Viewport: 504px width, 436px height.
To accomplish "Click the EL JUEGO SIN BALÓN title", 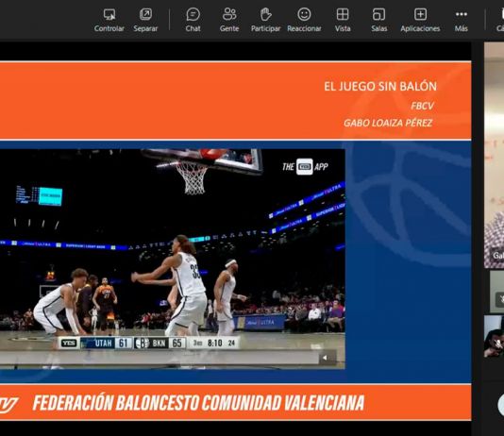I will [380, 87].
